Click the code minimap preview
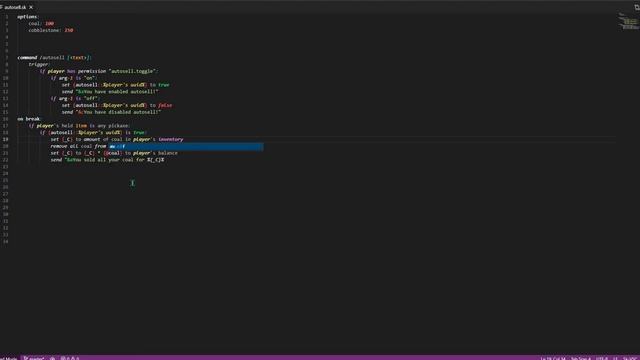The height and width of the screenshot is (360, 640). (x=628, y=21)
